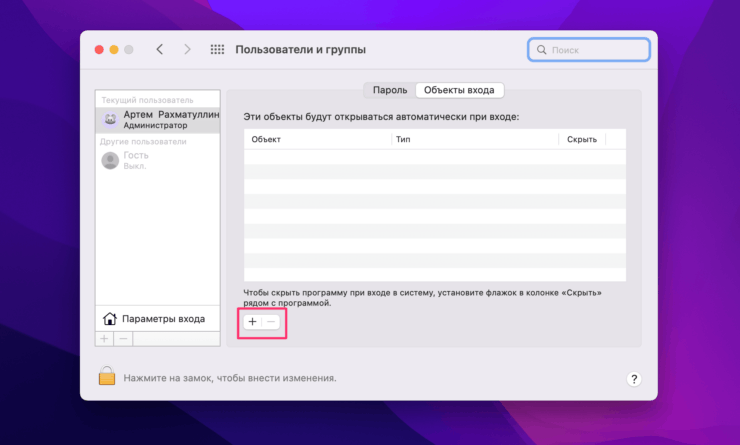Click the padlock to unlock changes
Image resolution: width=740 pixels, height=445 pixels.
tap(107, 376)
